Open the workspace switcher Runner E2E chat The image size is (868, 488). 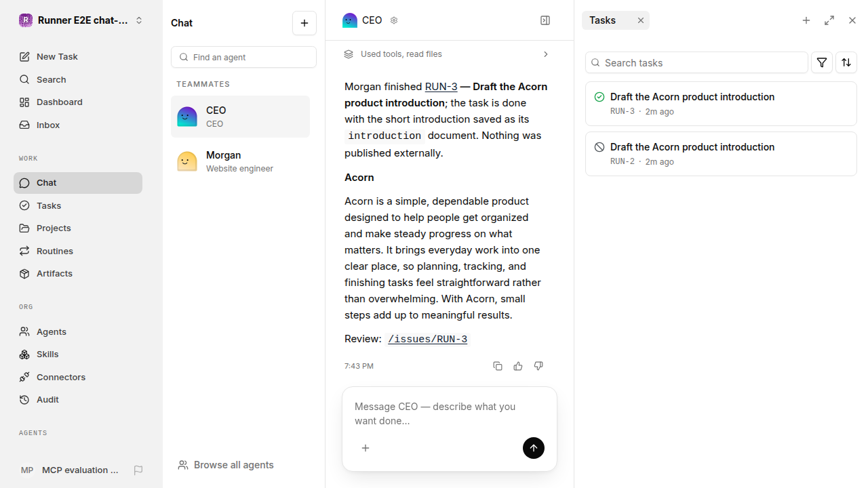[81, 20]
